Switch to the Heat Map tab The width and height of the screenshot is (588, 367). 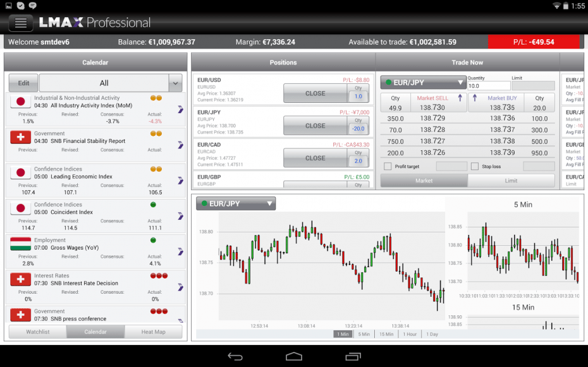tap(153, 332)
